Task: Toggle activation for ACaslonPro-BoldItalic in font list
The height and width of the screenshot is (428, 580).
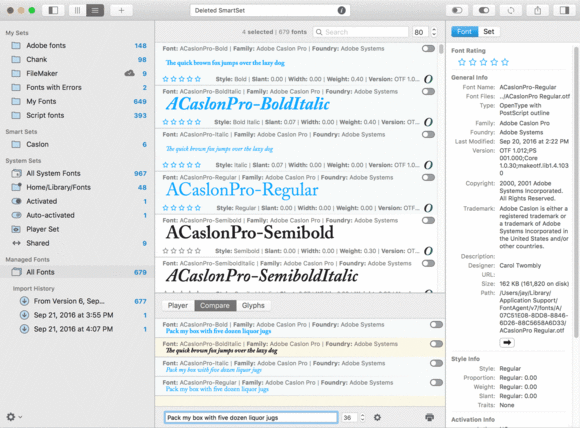Action: (x=428, y=91)
